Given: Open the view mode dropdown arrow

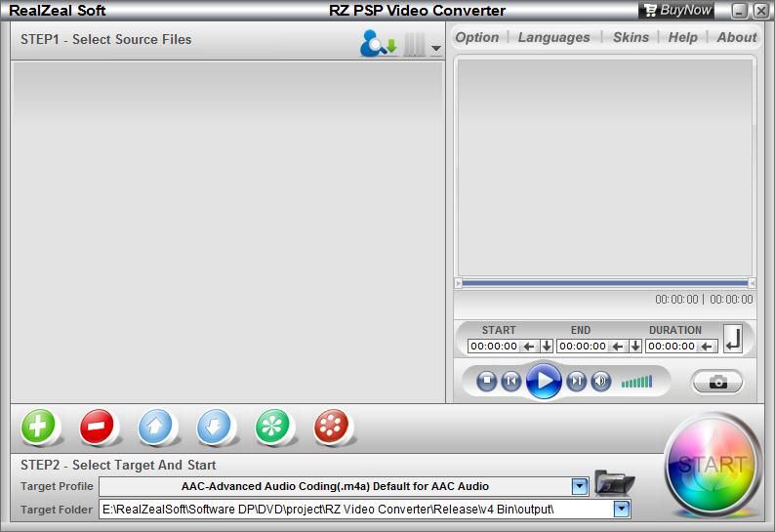Looking at the screenshot, I should tap(435, 48).
